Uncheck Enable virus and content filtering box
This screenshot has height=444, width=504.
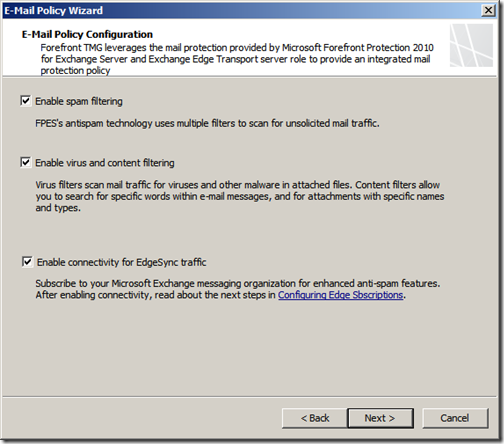(x=26, y=162)
